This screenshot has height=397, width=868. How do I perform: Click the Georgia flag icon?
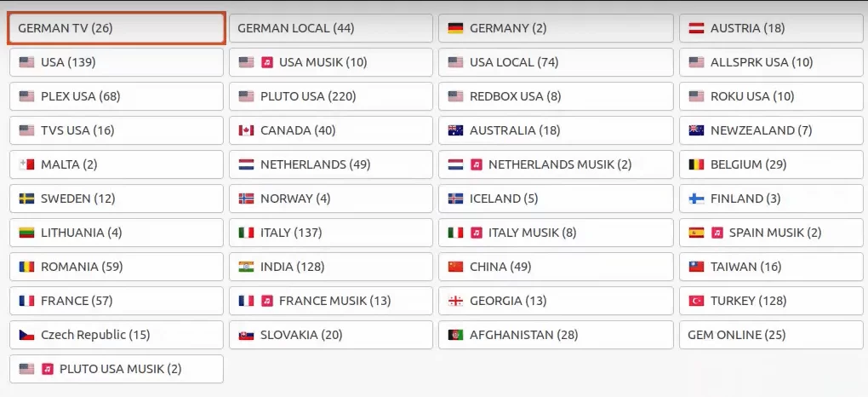(x=455, y=301)
